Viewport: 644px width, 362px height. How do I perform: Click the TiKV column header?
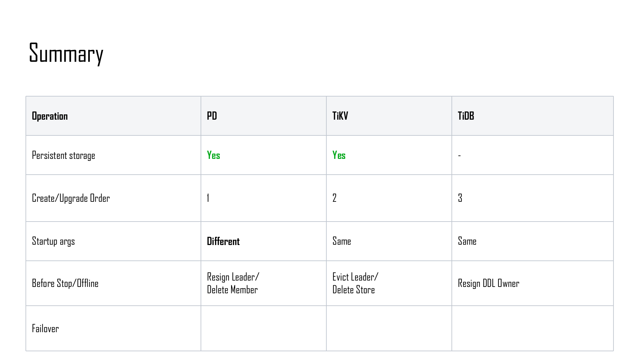tap(340, 116)
